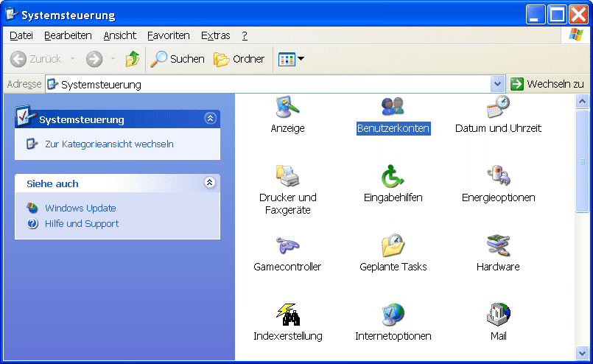Open the Ansicht menu
This screenshot has width=593, height=364.
[120, 35]
